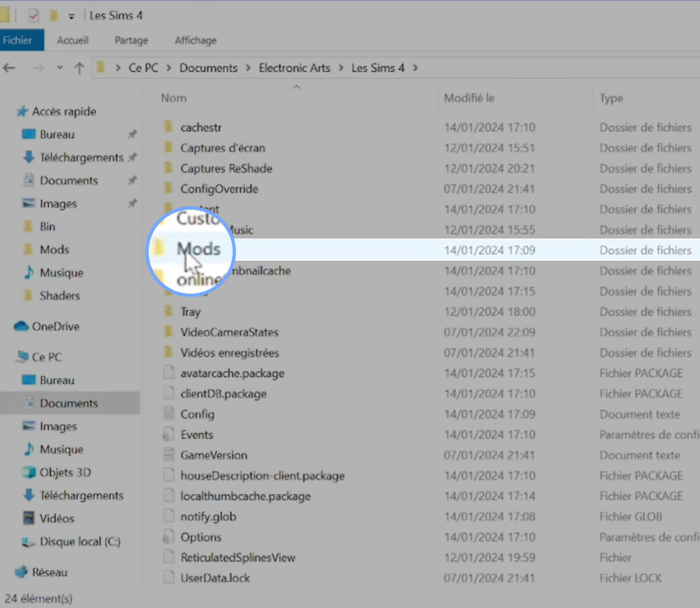This screenshot has height=608, width=700.
Task: Click the forward navigation arrow
Action: click(x=38, y=68)
